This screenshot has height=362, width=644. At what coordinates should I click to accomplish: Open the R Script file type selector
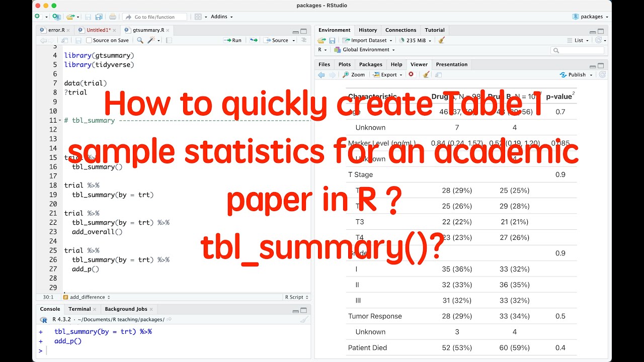pyautogui.click(x=296, y=297)
